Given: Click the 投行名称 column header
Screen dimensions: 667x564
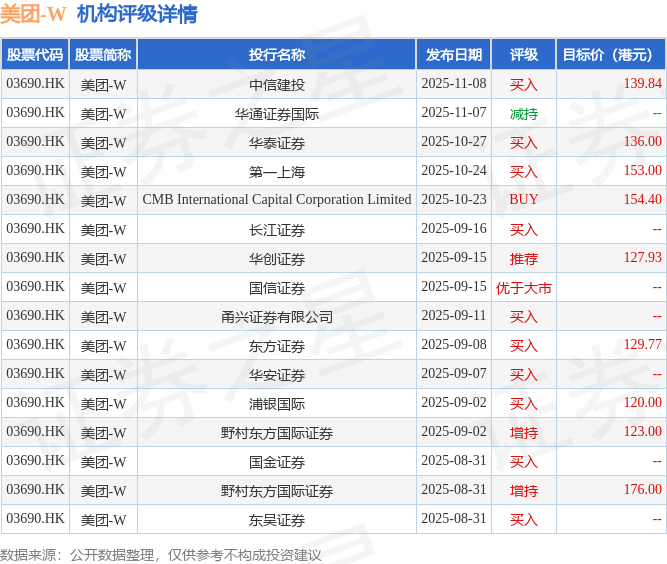Looking at the screenshot, I should coord(276,54).
